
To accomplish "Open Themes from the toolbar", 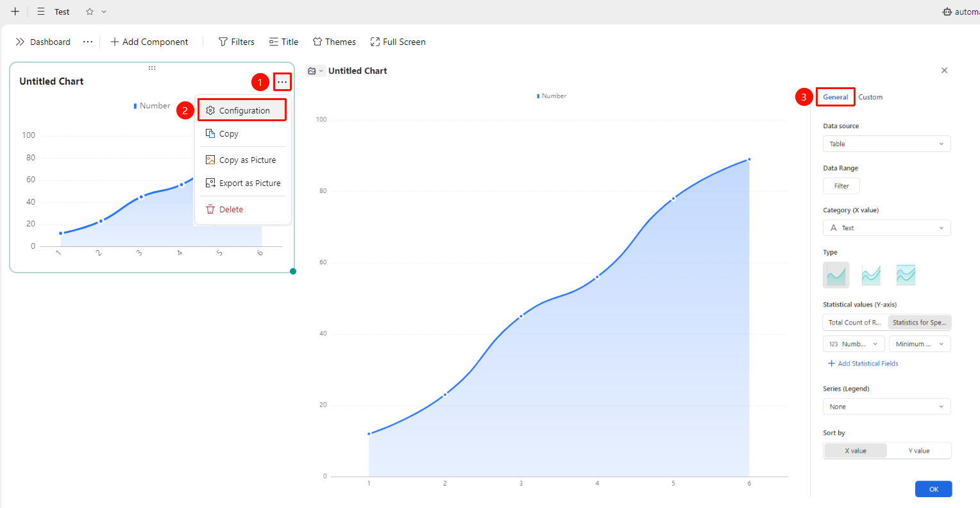I will pyautogui.click(x=334, y=42).
